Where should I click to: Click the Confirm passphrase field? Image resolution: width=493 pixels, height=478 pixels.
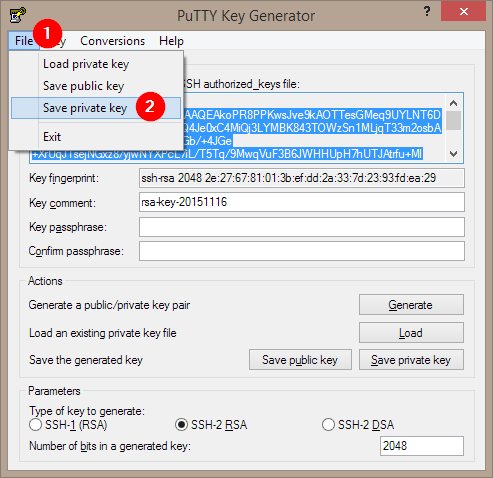pyautogui.click(x=302, y=251)
